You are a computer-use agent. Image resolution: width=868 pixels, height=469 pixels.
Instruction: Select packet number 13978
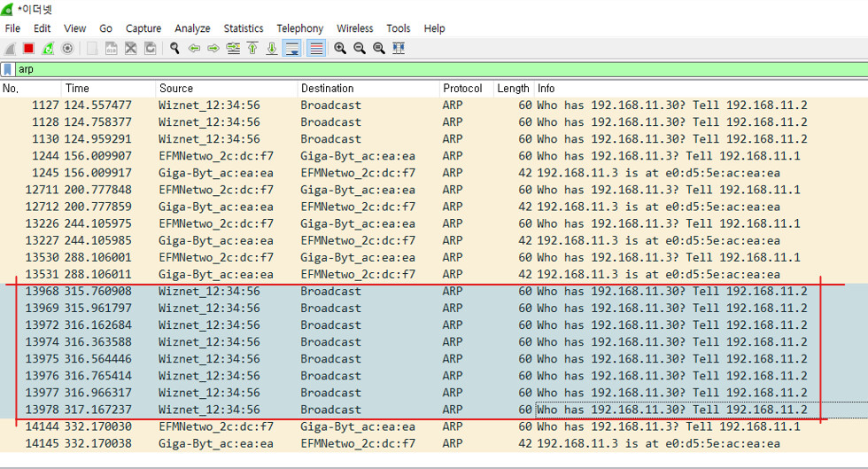434,409
